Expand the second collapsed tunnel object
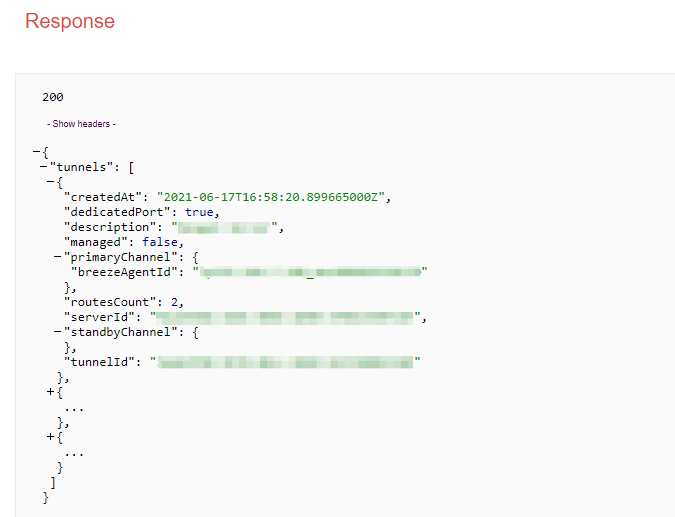 coord(51,392)
